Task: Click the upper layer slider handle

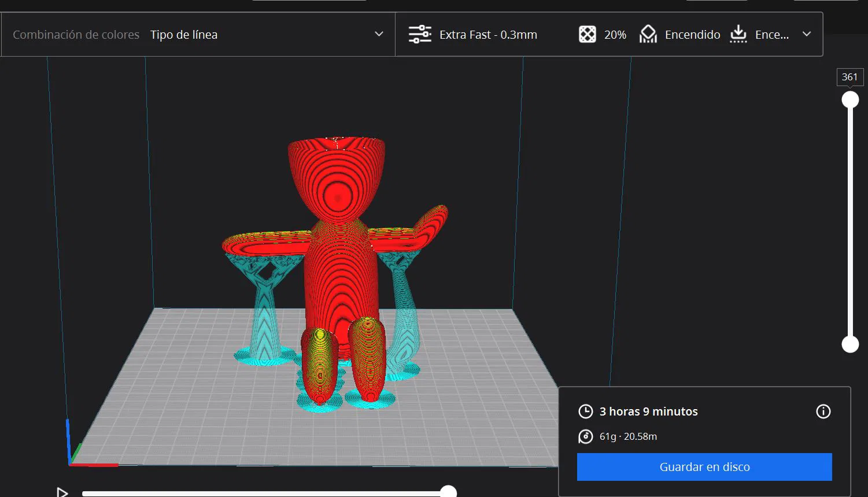Action: pos(850,100)
